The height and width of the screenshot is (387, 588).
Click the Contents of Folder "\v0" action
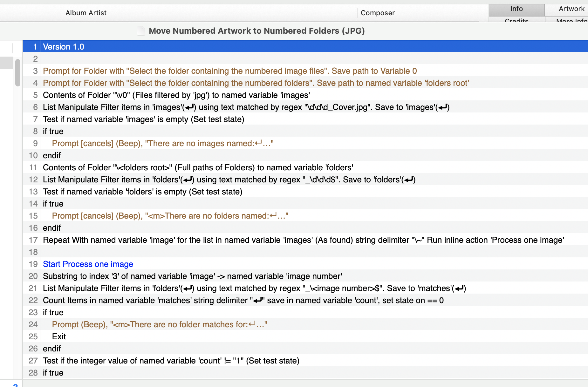(x=176, y=95)
